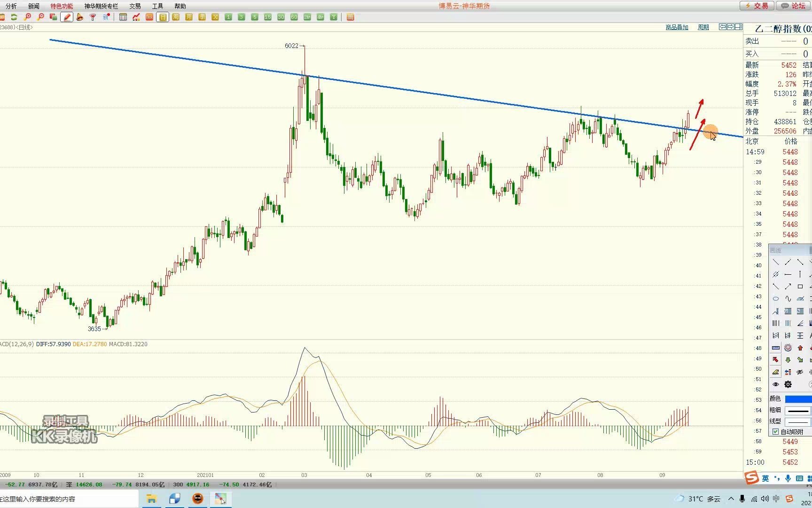Open the 周期 period link
This screenshot has height=508, width=812.
[703, 27]
